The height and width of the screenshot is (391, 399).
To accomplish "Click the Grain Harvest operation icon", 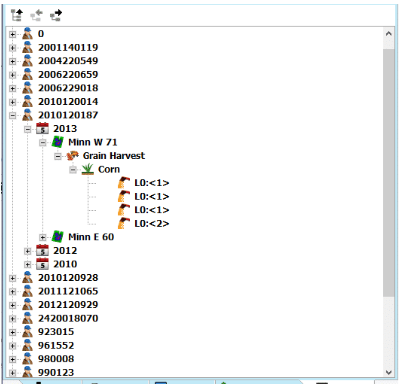I will point(72,156).
